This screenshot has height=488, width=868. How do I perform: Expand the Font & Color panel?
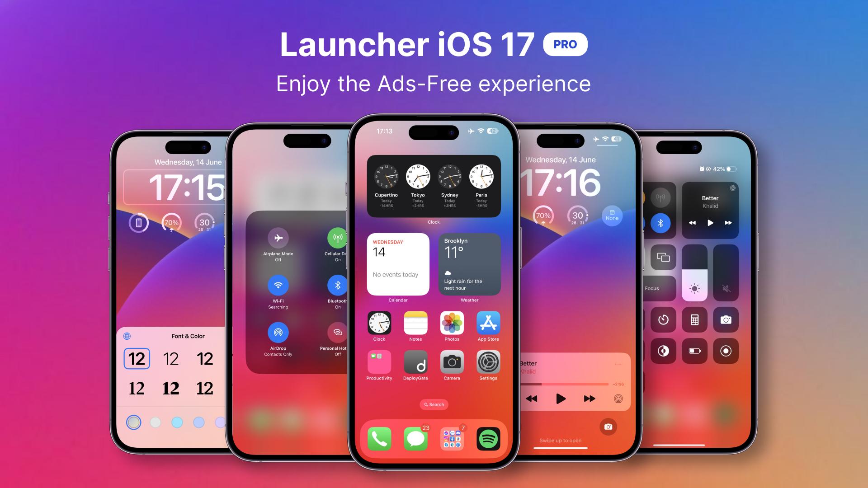coord(187,335)
